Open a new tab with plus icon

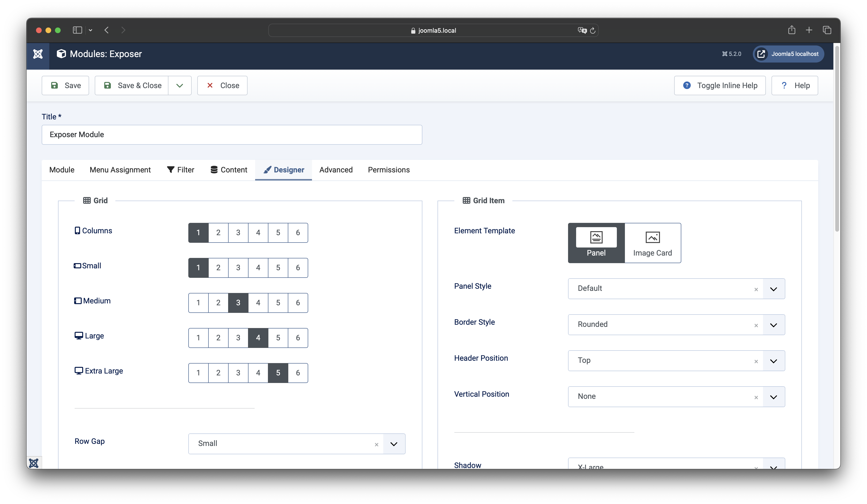pos(809,30)
